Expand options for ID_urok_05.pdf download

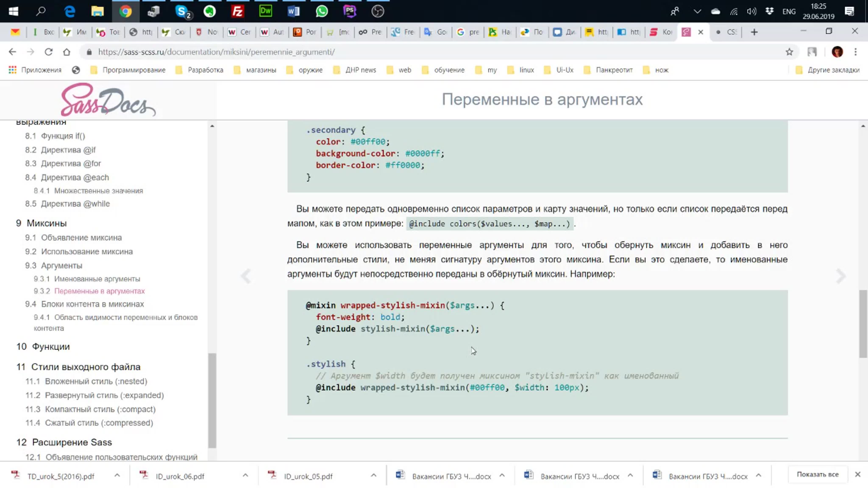coord(373,475)
